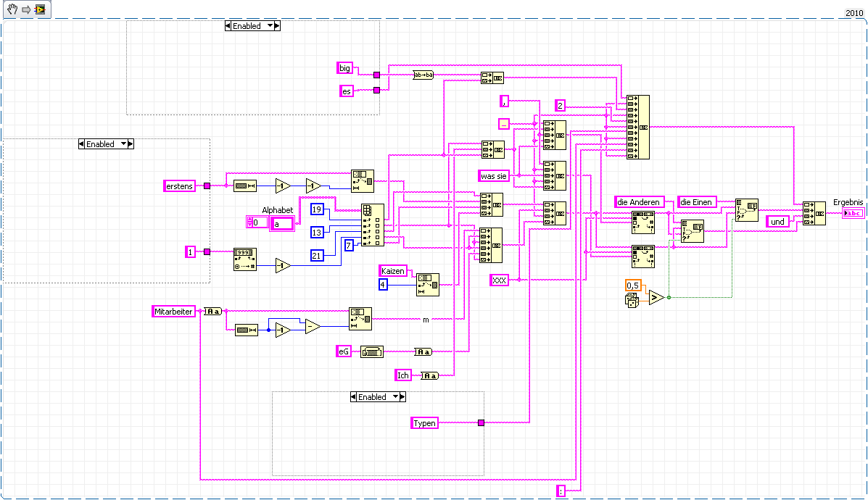The height and width of the screenshot is (500, 868).
Task: Click the orange 0,5 numeric constant
Action: pyautogui.click(x=633, y=286)
